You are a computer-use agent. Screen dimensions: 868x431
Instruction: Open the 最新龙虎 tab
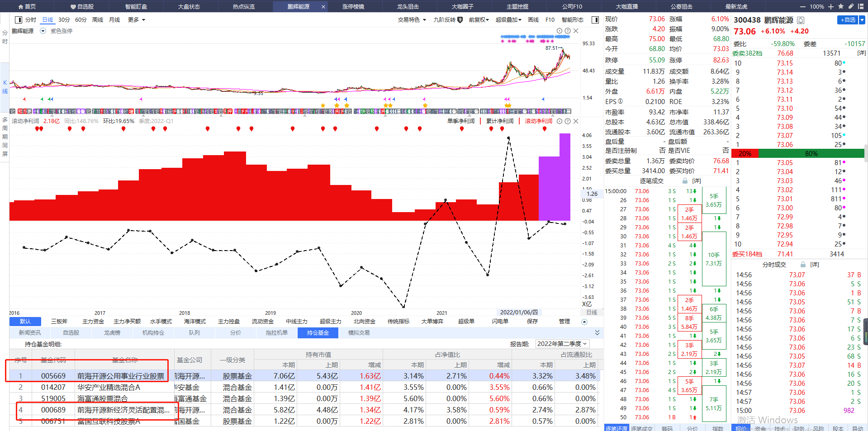click(736, 6)
